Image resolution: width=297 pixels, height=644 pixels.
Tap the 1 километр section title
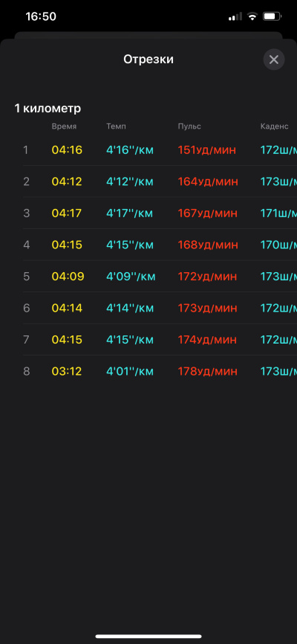[48, 109]
